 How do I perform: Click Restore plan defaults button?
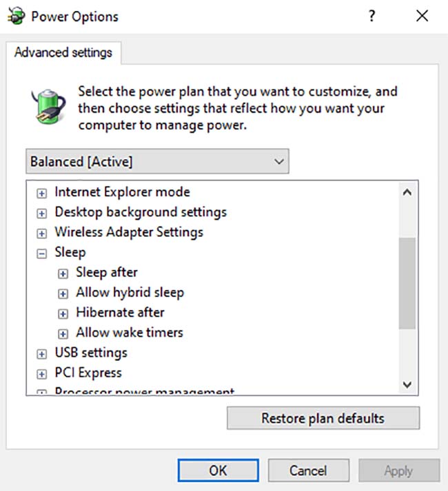pyautogui.click(x=323, y=418)
